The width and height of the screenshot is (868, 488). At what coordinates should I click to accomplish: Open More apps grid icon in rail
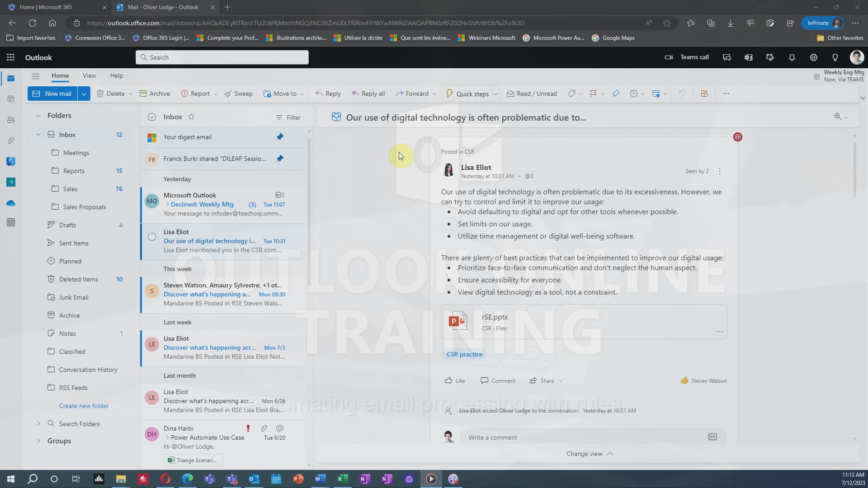pyautogui.click(x=11, y=222)
